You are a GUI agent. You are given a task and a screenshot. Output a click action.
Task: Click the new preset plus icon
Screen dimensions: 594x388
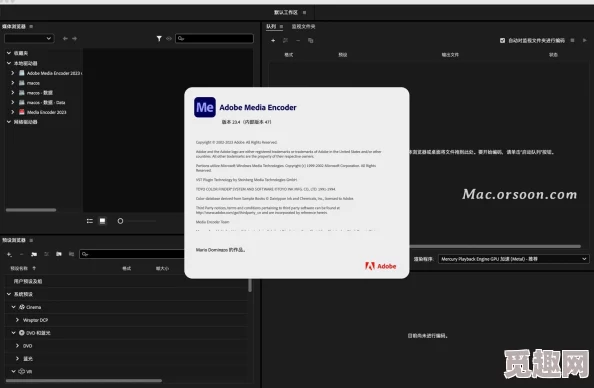click(9, 254)
